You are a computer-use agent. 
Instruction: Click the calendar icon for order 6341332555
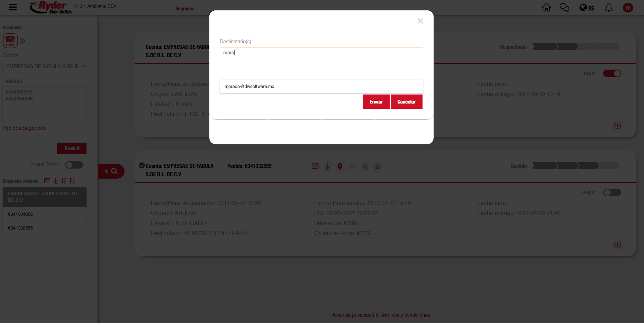coord(365,167)
